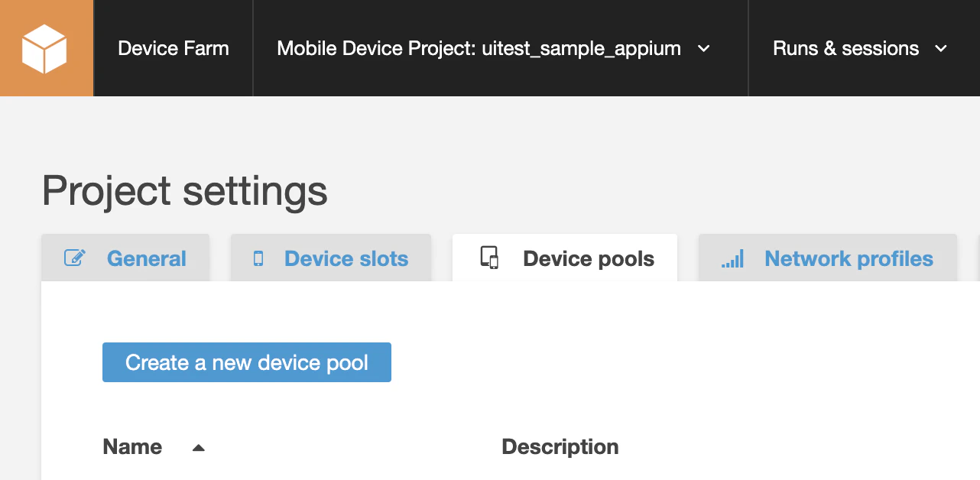Open the Network profiles tab

pos(849,259)
